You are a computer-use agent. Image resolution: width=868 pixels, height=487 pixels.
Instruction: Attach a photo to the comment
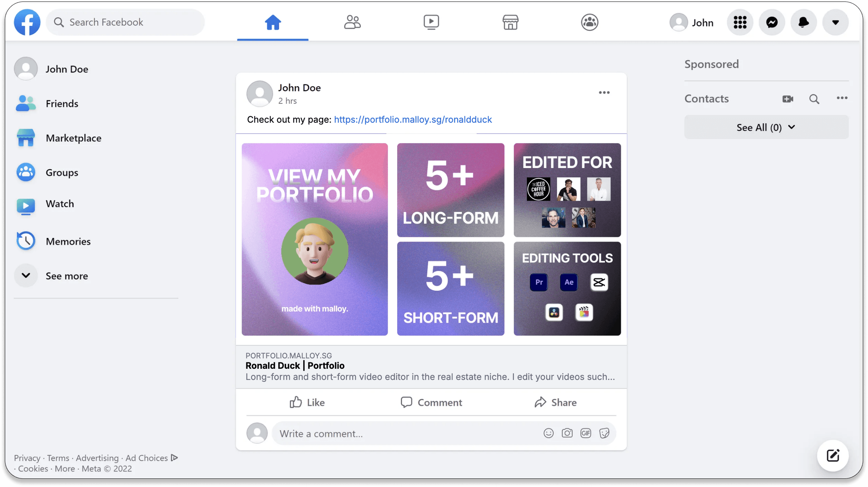(567, 433)
